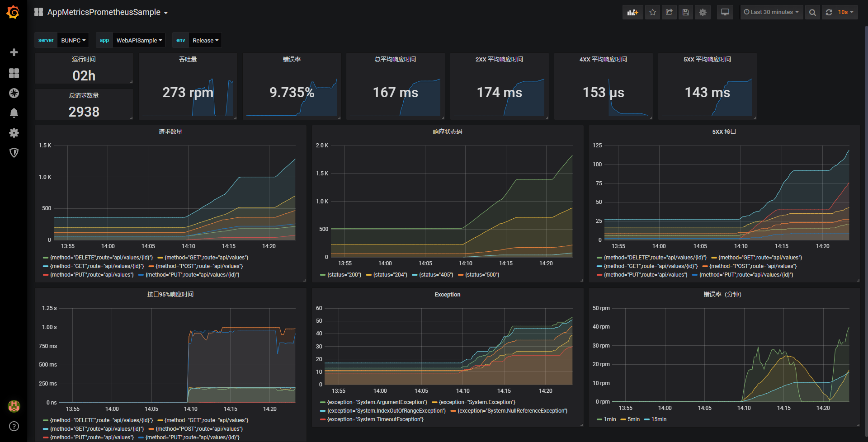Refresh the dashboard
868x442 pixels.
tap(829, 12)
